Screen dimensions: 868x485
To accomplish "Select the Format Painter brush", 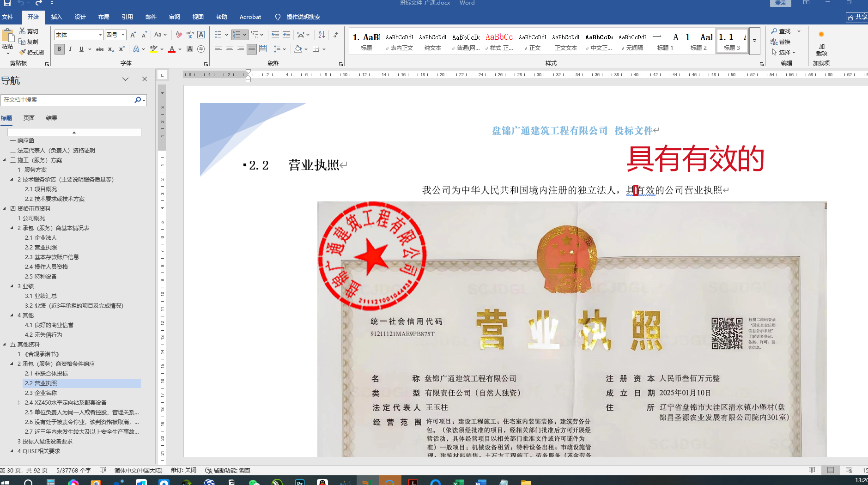I will (22, 52).
